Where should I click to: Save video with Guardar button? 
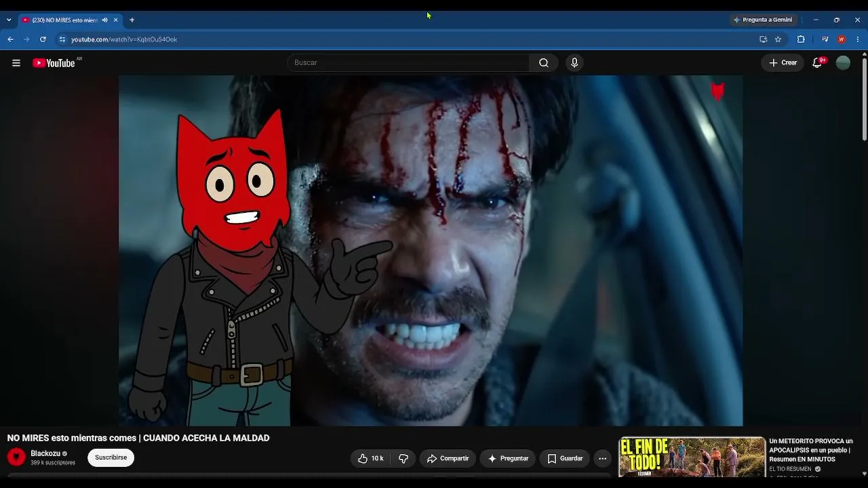[565, 459]
